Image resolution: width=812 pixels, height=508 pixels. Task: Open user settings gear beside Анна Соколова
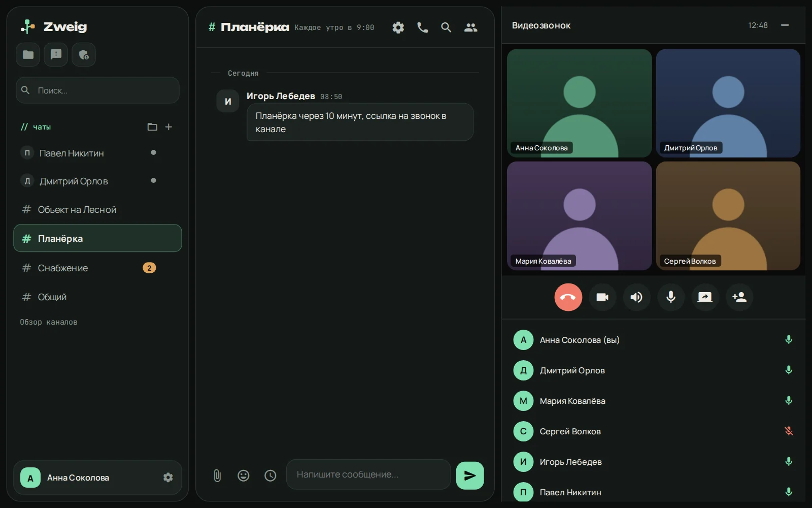[x=168, y=478]
